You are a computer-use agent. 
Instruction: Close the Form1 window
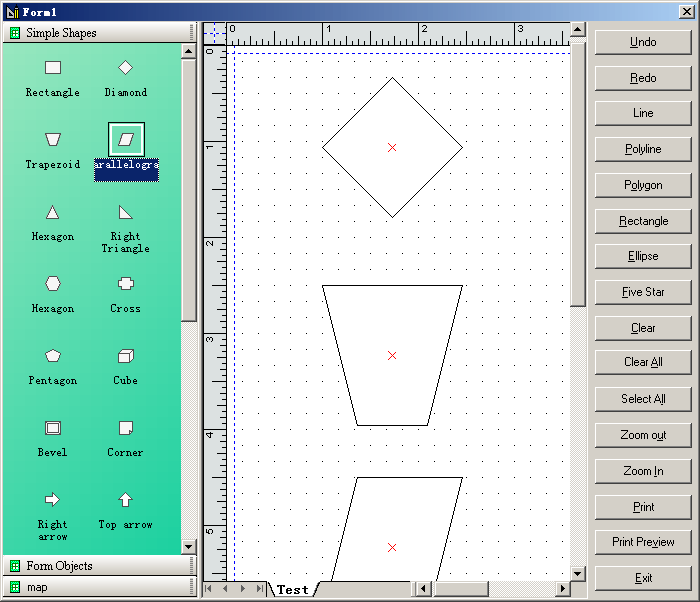click(686, 12)
